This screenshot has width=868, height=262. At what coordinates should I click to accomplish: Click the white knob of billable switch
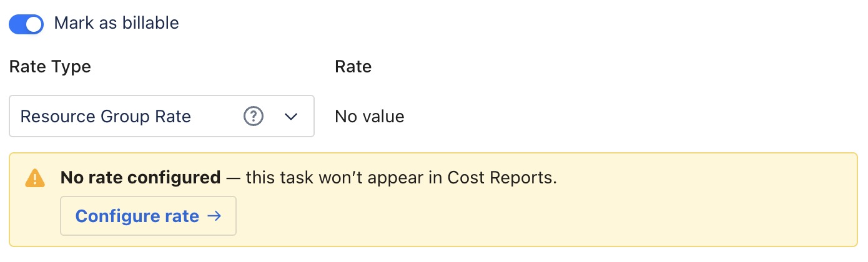pos(34,24)
